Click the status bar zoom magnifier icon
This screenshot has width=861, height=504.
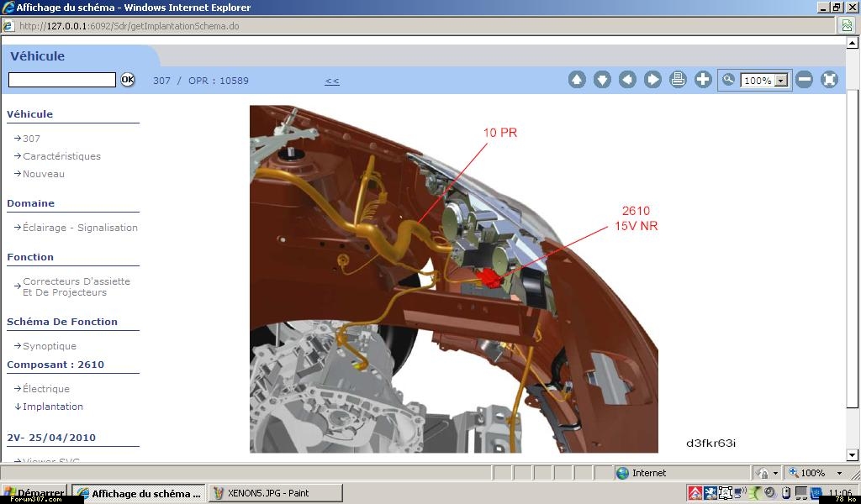[794, 473]
